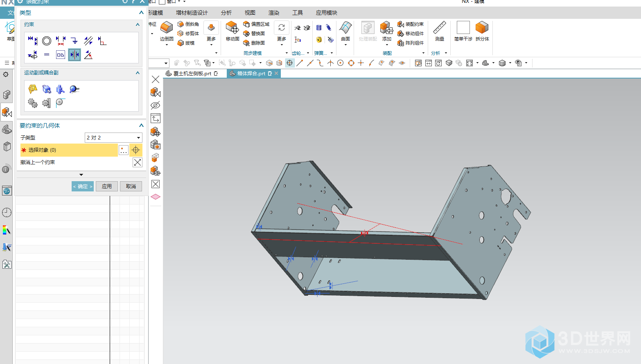Click the 添加 add component tool
The height and width of the screenshot is (364, 641).
(387, 32)
